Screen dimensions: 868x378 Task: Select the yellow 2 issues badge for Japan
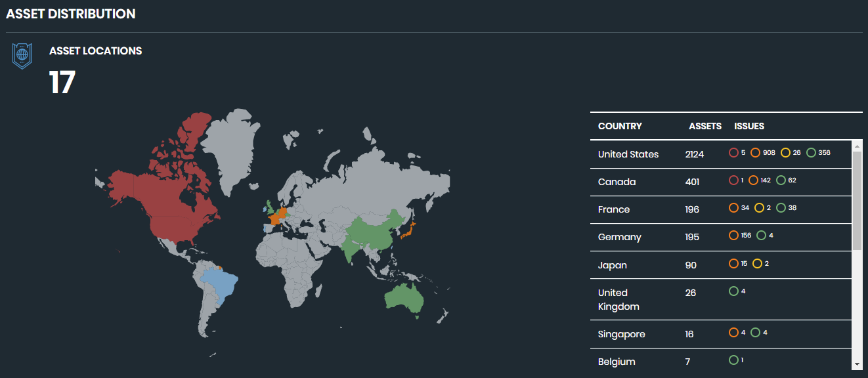pos(758,262)
